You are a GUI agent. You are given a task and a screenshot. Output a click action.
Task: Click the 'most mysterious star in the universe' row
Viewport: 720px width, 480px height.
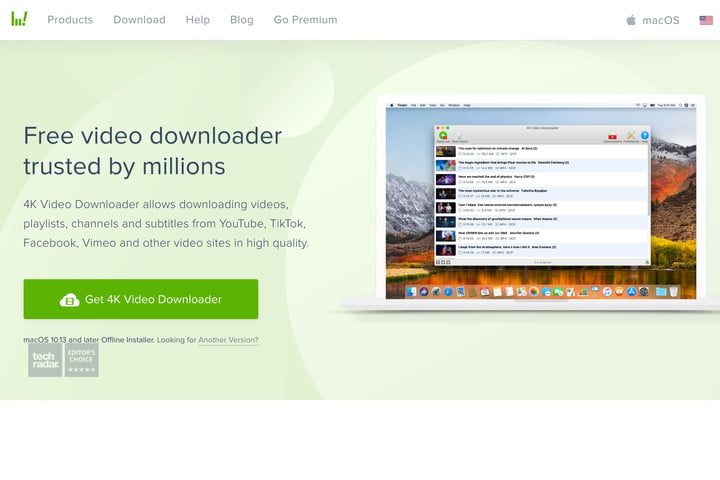pos(542,193)
